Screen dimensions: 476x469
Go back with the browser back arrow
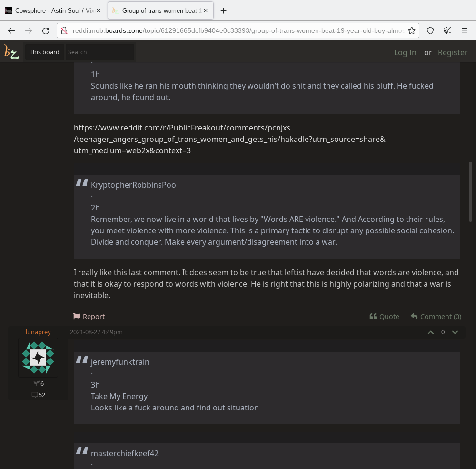coord(11,30)
